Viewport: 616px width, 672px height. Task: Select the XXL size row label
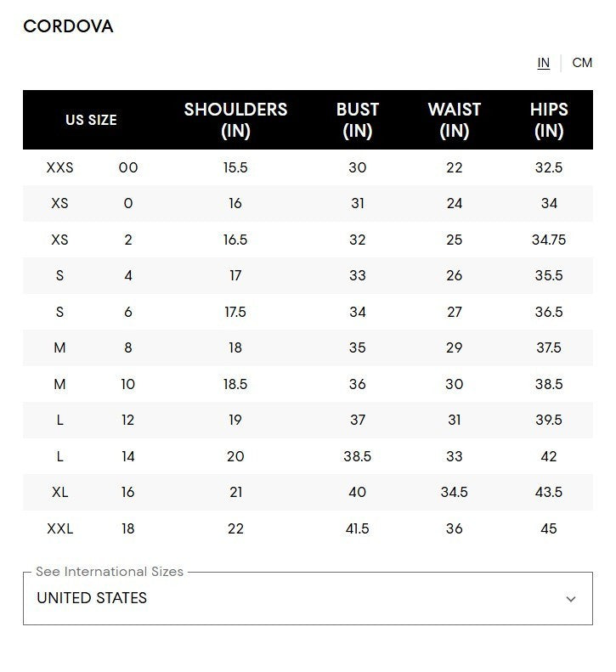pos(60,529)
